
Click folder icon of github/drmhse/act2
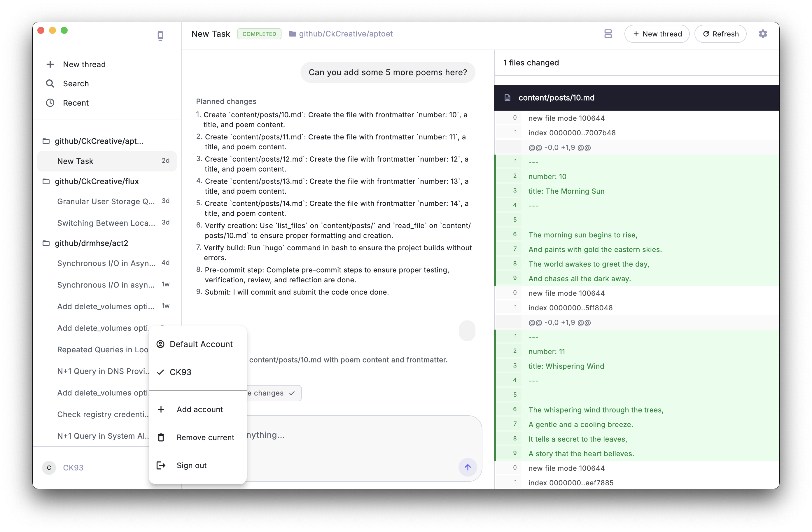46,243
